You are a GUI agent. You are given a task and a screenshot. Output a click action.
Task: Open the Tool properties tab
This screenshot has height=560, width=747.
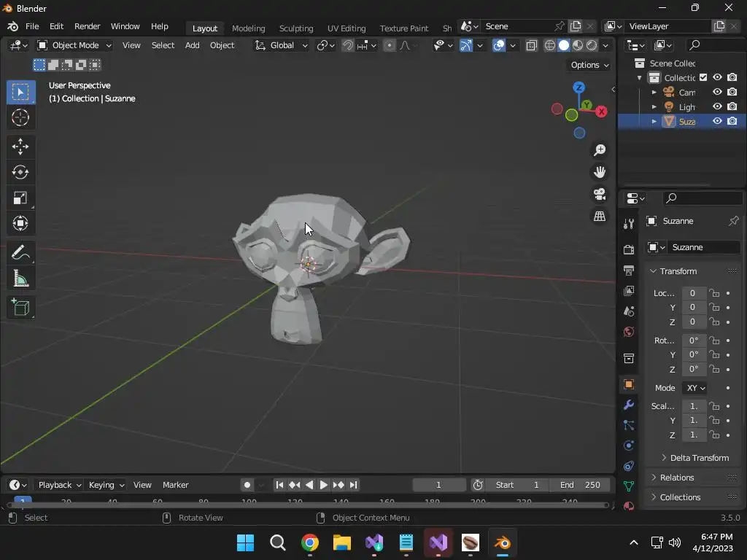click(x=629, y=224)
